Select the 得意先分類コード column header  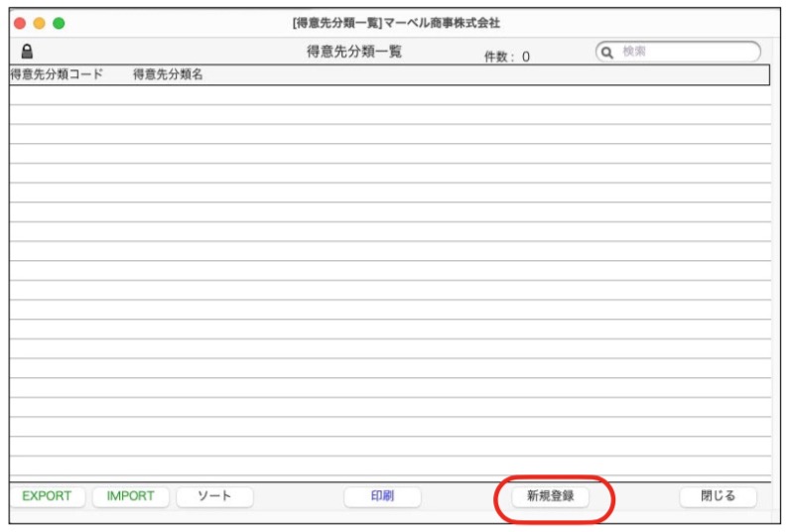57,74
